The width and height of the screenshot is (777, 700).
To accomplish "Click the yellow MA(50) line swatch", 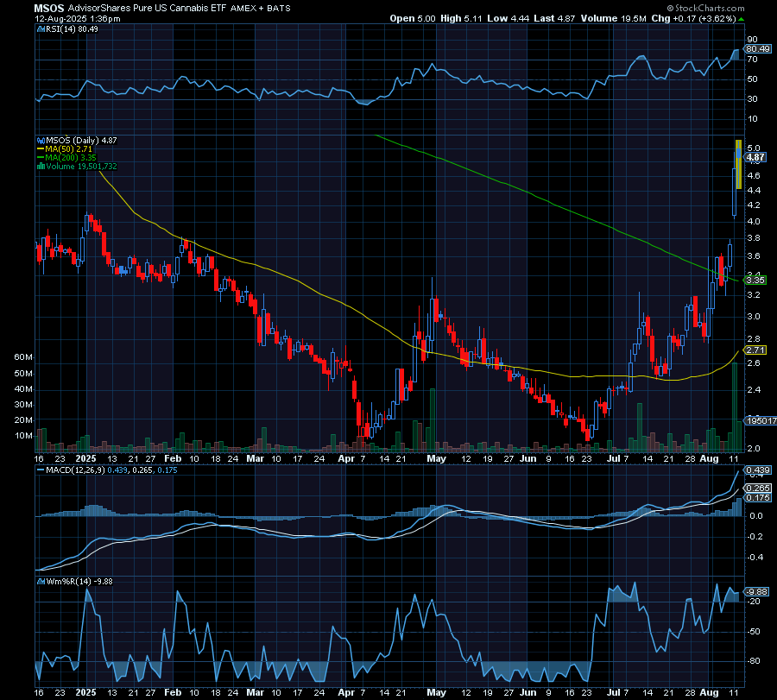I will [x=41, y=148].
